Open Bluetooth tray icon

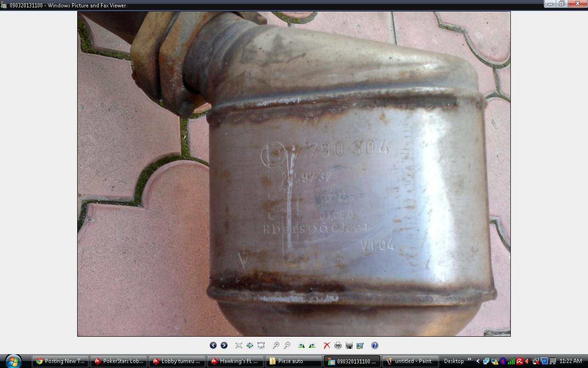click(x=503, y=361)
